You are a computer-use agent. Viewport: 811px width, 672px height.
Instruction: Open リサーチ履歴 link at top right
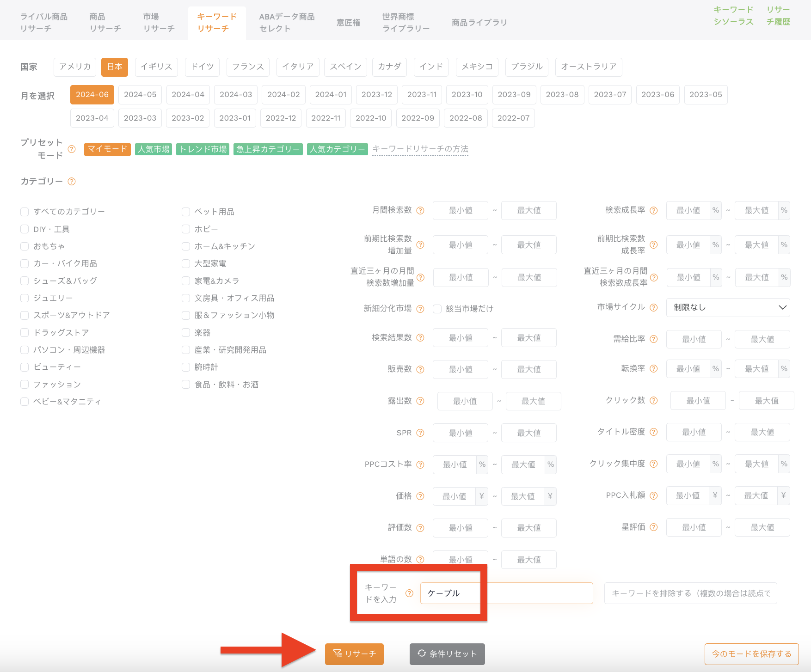pos(778,15)
